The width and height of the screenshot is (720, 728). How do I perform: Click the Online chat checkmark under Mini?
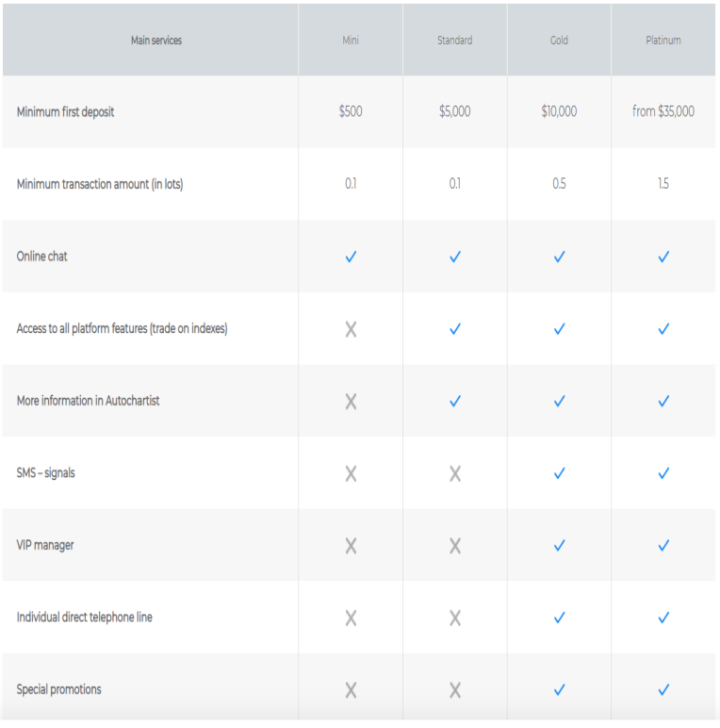click(351, 256)
